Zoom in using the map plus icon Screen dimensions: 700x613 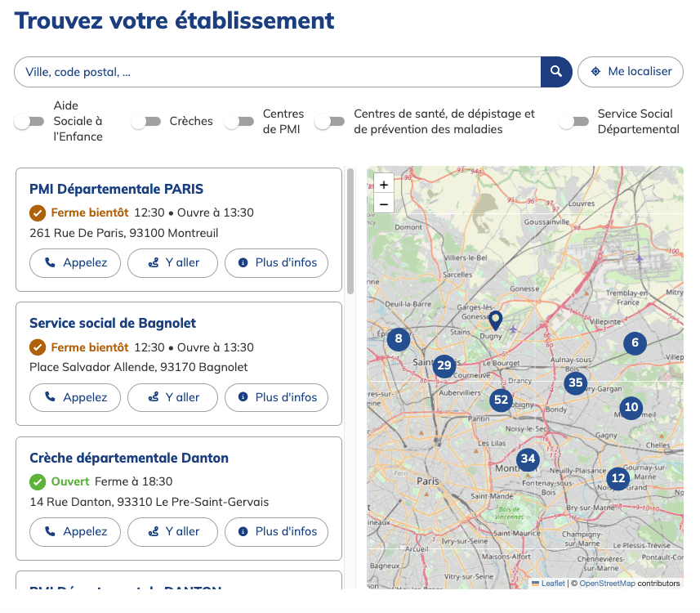[x=384, y=184]
